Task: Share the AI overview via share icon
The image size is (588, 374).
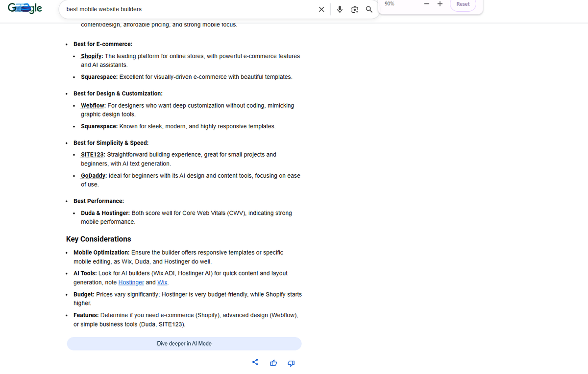Action: click(255, 363)
